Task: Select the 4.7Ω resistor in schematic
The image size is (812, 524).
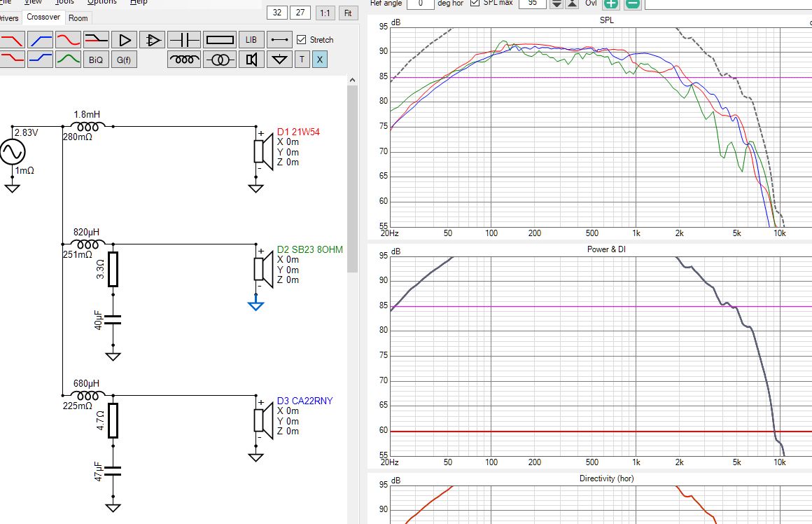Action: (x=113, y=421)
